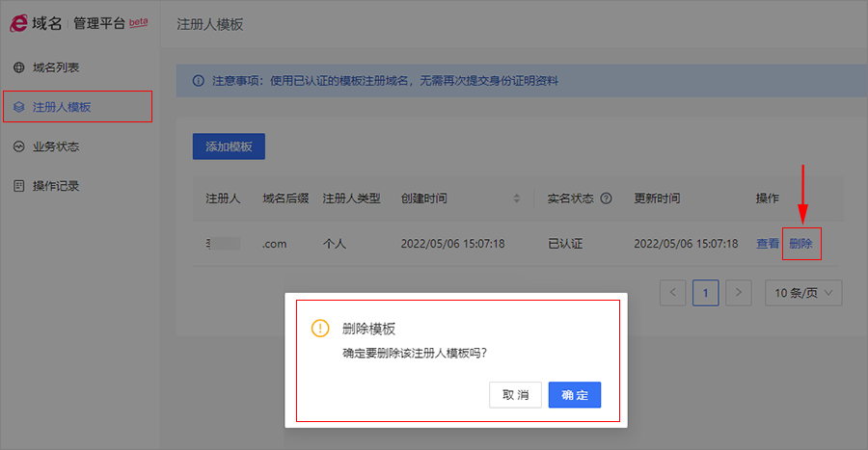Cancel the deletion with the 取消 button
Viewport: 868px width, 450px height.
515,395
